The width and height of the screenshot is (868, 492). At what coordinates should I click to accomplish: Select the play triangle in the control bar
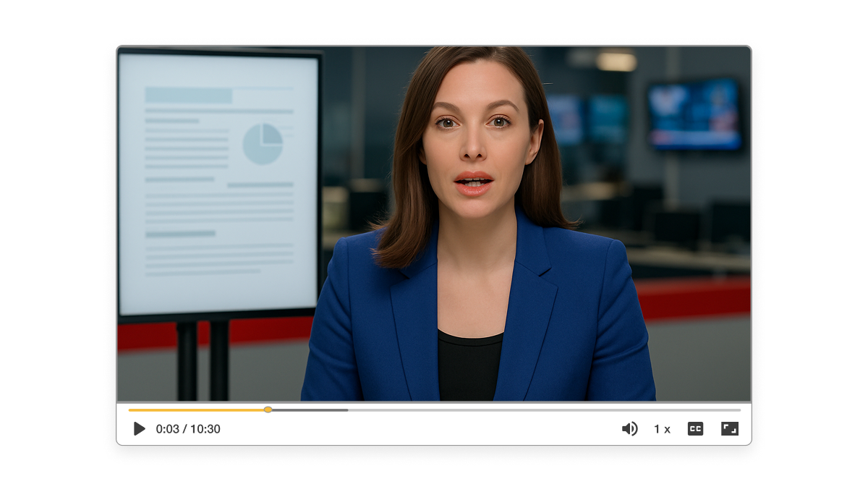pyautogui.click(x=139, y=428)
